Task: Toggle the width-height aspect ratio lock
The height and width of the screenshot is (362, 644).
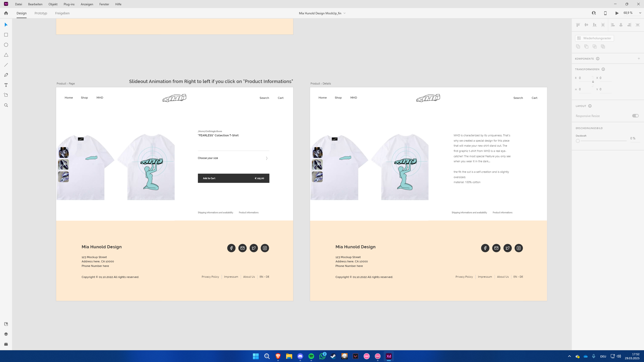Action: click(593, 82)
